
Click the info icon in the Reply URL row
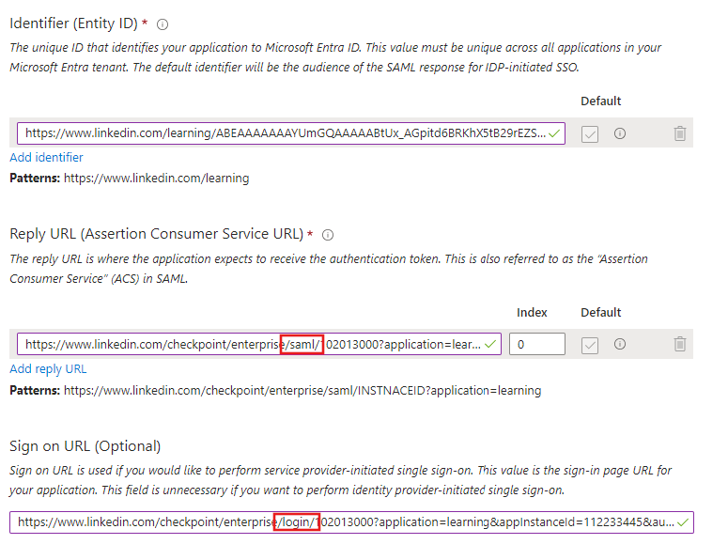[x=620, y=344]
